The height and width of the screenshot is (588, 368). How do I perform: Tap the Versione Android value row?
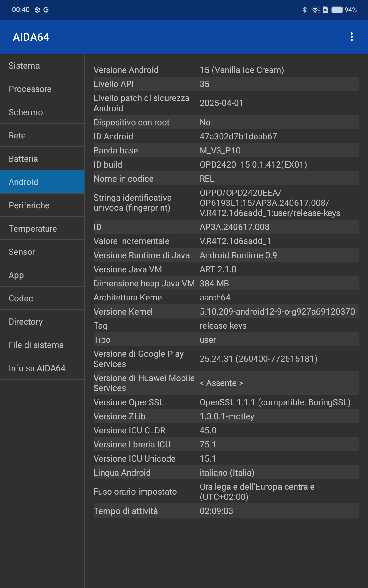pyautogui.click(x=226, y=70)
